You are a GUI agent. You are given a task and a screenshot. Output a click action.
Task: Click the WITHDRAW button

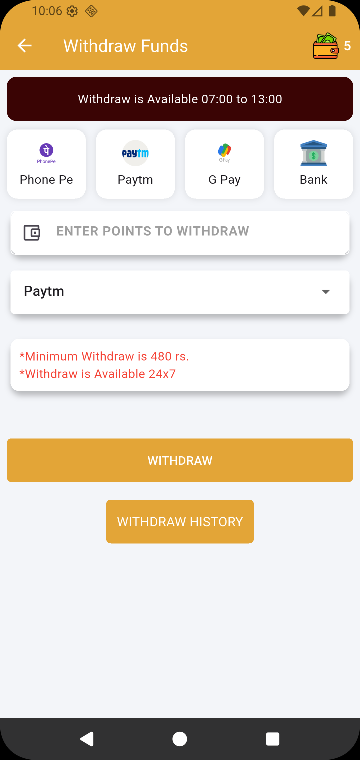pyautogui.click(x=180, y=460)
